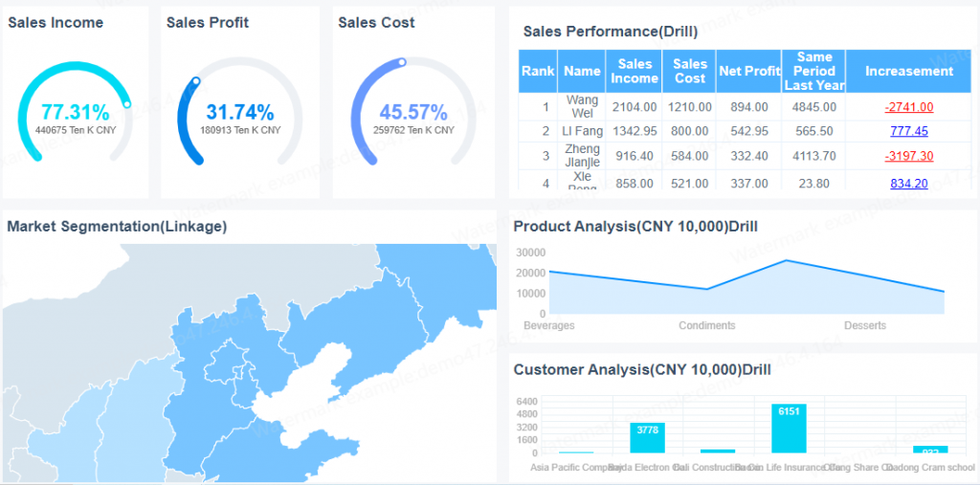
Task: Click the name cell Li Fang
Action: tap(582, 131)
